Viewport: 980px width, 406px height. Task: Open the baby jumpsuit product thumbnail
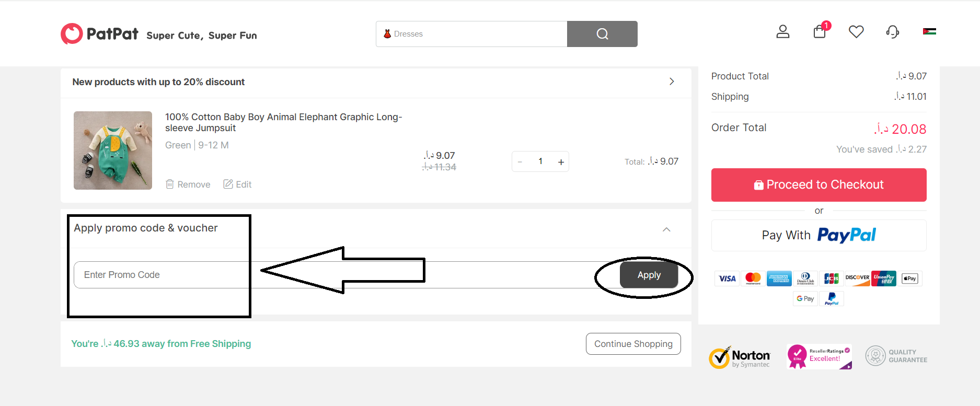pos(113,150)
